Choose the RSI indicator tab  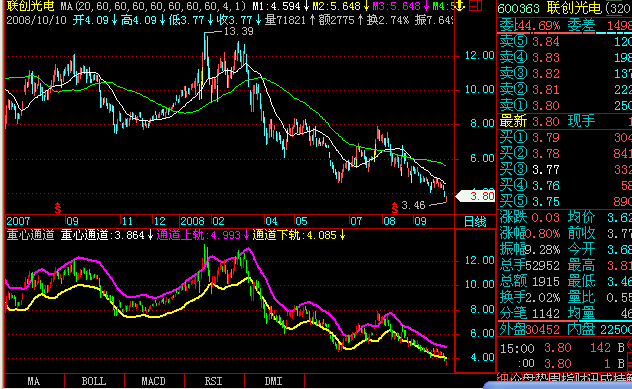point(214,381)
